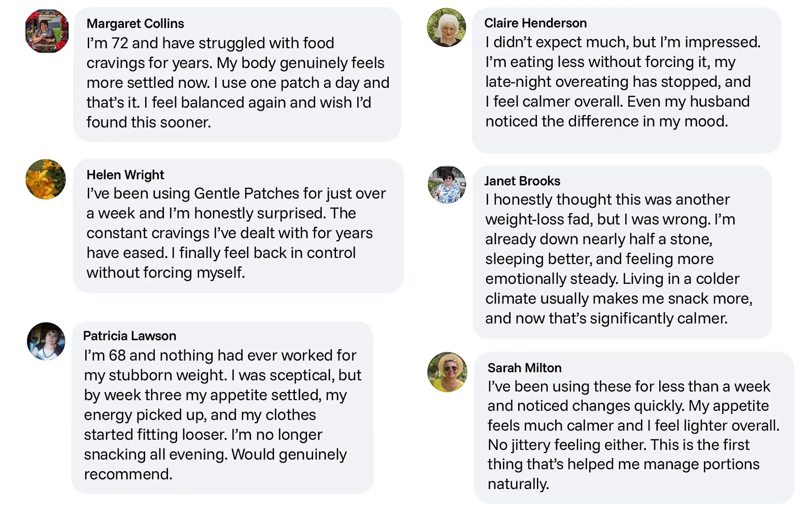
Task: Open the Margaret Collins name link
Action: pyautogui.click(x=135, y=23)
